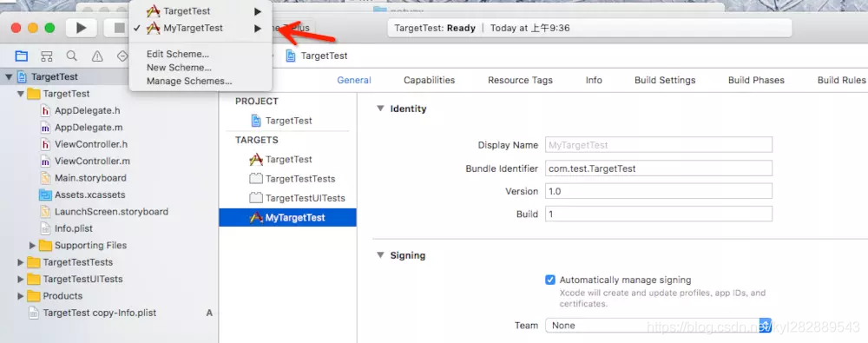Open the Info tab

coord(594,80)
